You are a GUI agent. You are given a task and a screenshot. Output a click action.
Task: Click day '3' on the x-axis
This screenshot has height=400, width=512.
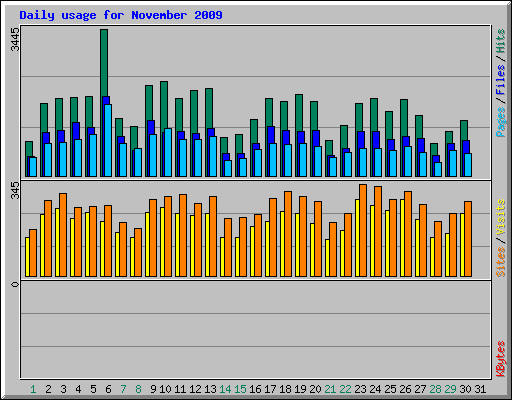point(63,389)
